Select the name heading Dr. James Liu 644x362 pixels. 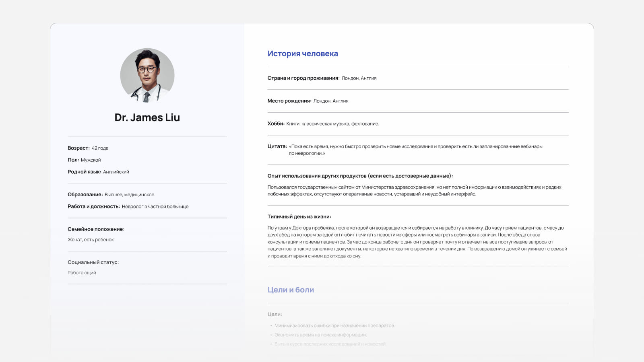[147, 117]
